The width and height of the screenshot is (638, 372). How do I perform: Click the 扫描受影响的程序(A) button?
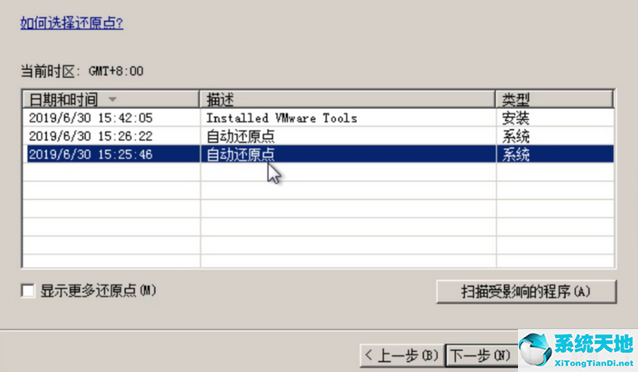point(526,291)
